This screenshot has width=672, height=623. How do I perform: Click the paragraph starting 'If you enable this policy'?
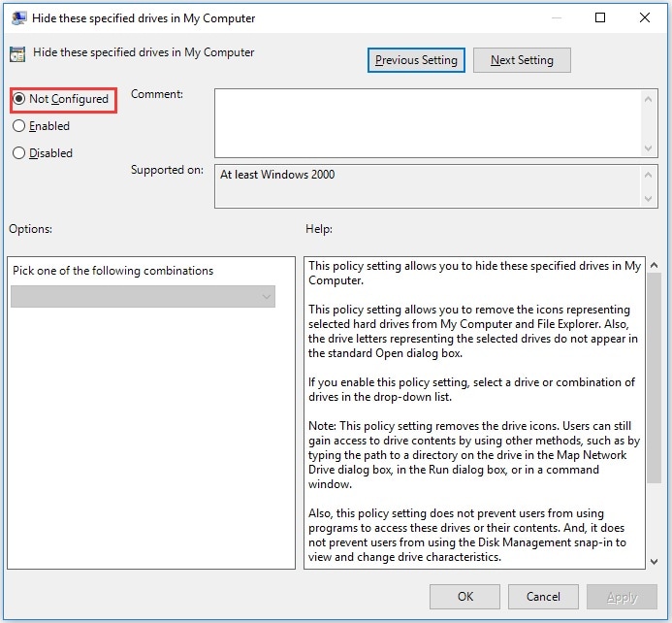[471, 389]
